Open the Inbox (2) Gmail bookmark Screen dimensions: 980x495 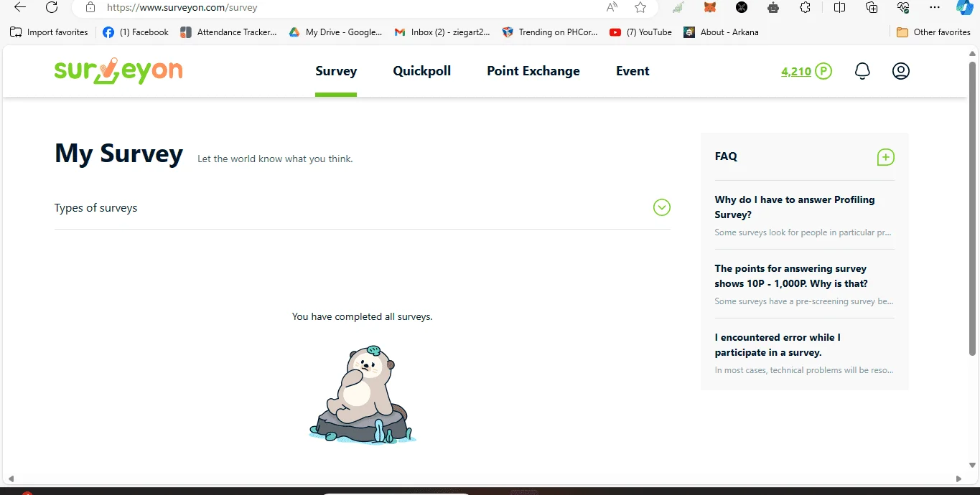click(442, 32)
